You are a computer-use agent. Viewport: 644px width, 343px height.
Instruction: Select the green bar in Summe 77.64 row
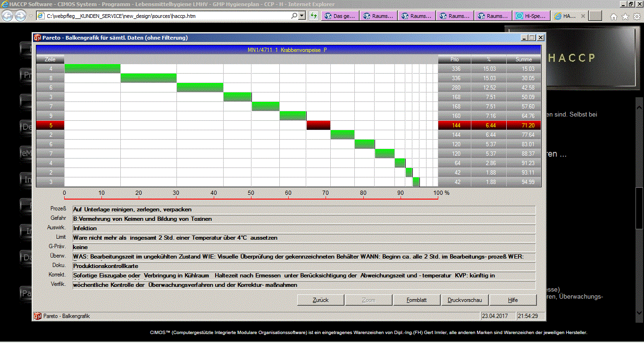343,134
